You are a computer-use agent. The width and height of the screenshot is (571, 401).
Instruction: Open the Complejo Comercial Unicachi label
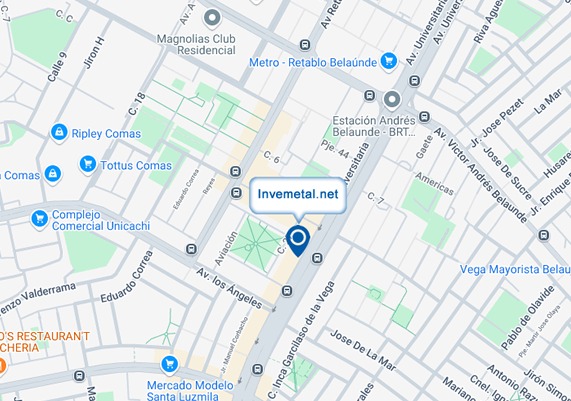[101, 220]
